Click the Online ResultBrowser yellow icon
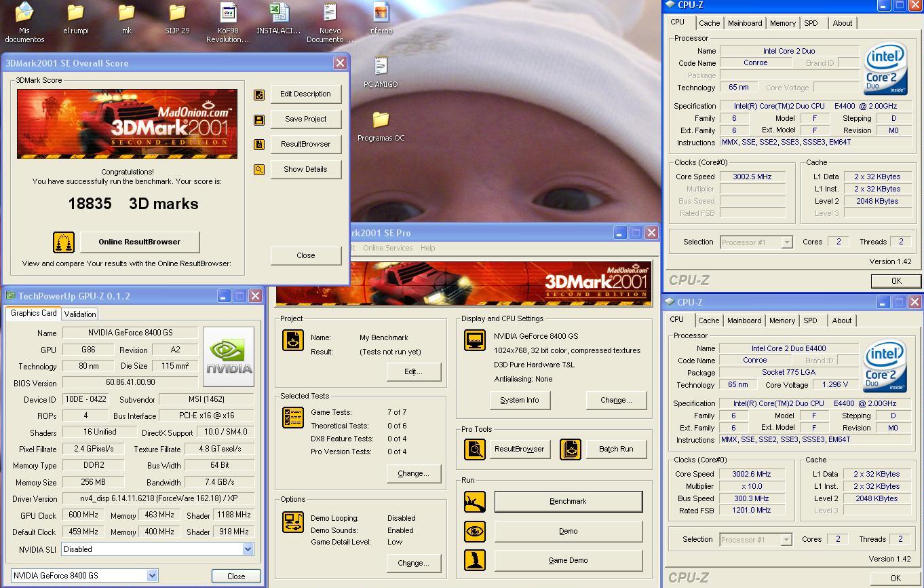Viewport: 924px width, 588px height. coord(64,242)
